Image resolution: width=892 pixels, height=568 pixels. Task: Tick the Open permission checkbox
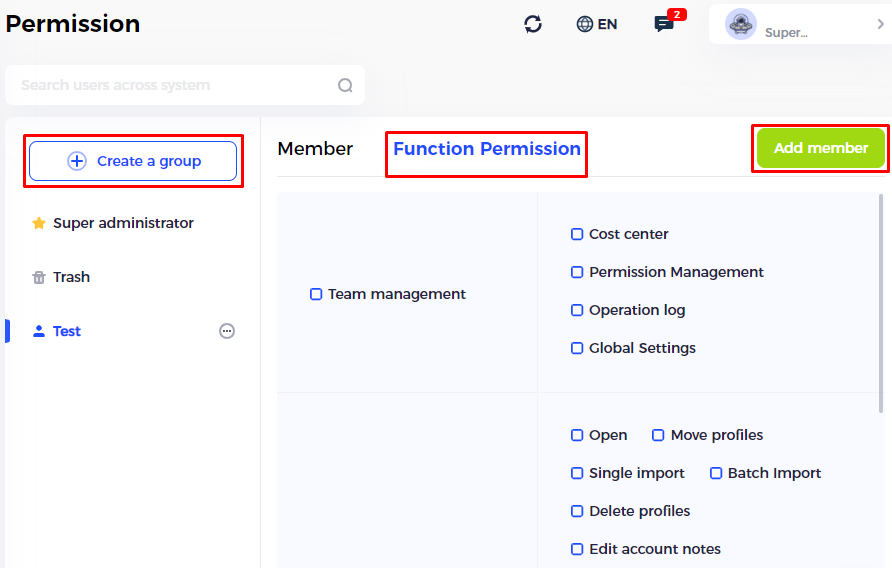click(577, 435)
